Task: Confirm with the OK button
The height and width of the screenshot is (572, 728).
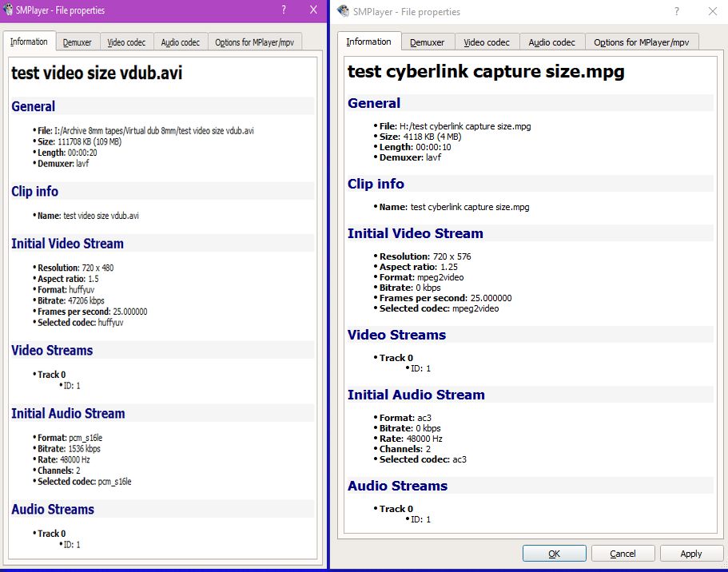Action: point(555,554)
